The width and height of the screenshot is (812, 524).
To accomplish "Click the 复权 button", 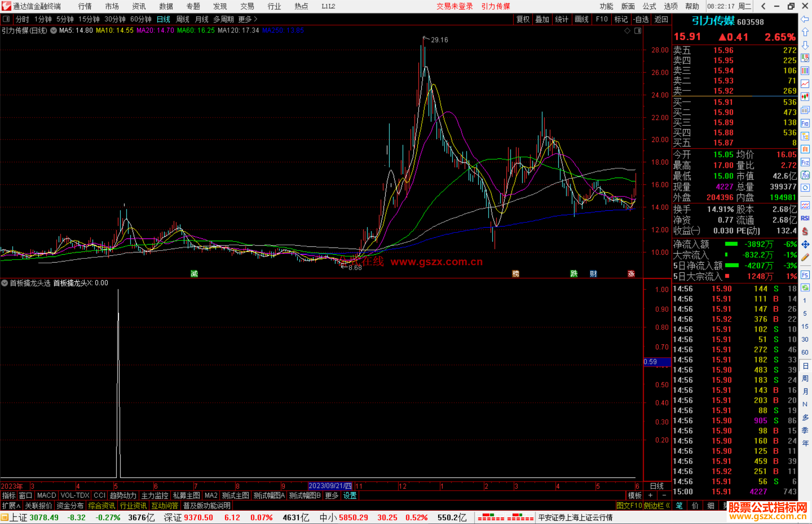I will (x=523, y=19).
